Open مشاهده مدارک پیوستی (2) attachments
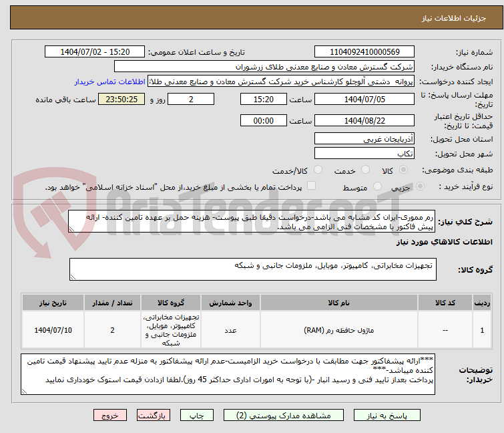The width and height of the screenshot is (504, 433). tap(284, 416)
